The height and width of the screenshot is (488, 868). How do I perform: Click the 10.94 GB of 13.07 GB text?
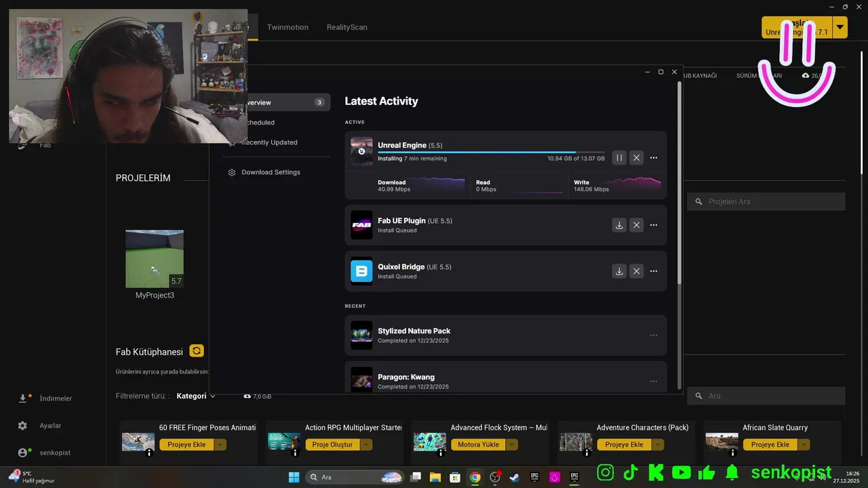(x=576, y=159)
